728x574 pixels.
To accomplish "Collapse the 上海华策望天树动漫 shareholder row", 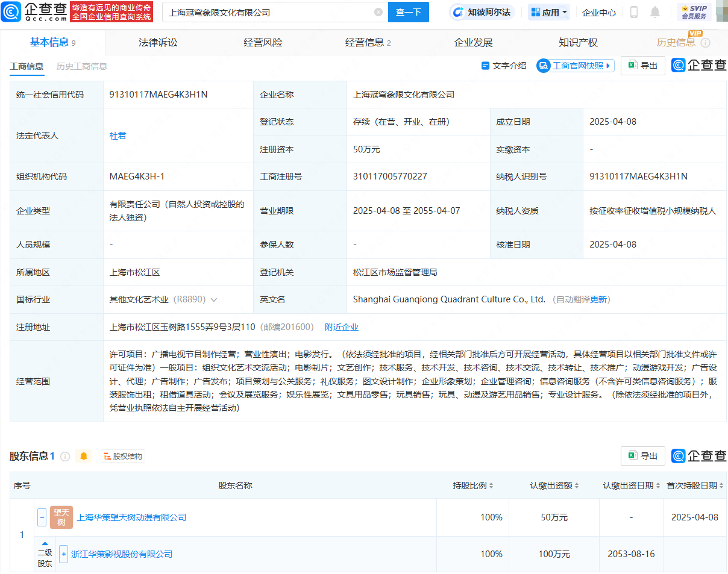I will click(42, 517).
